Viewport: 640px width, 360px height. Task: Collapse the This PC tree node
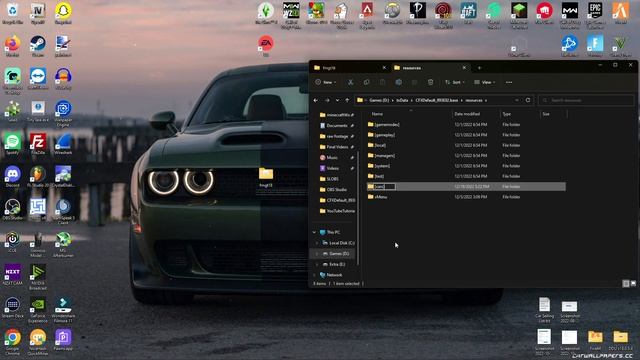tap(314, 232)
